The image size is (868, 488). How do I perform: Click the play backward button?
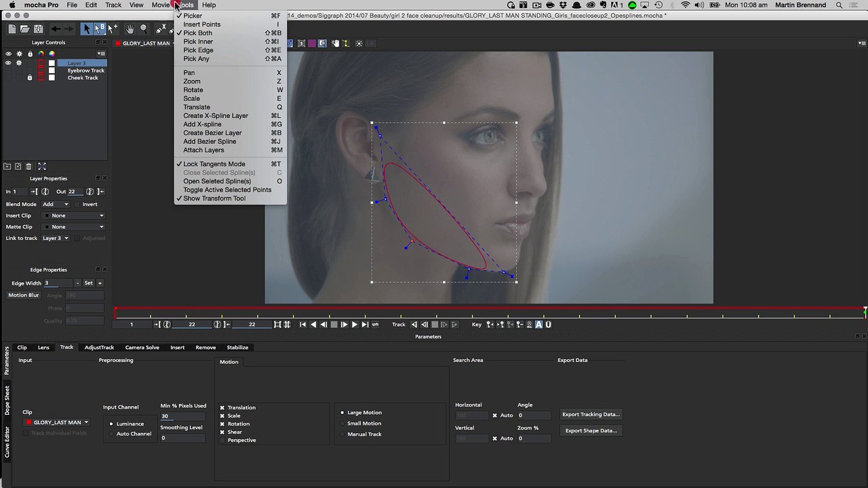(x=314, y=325)
